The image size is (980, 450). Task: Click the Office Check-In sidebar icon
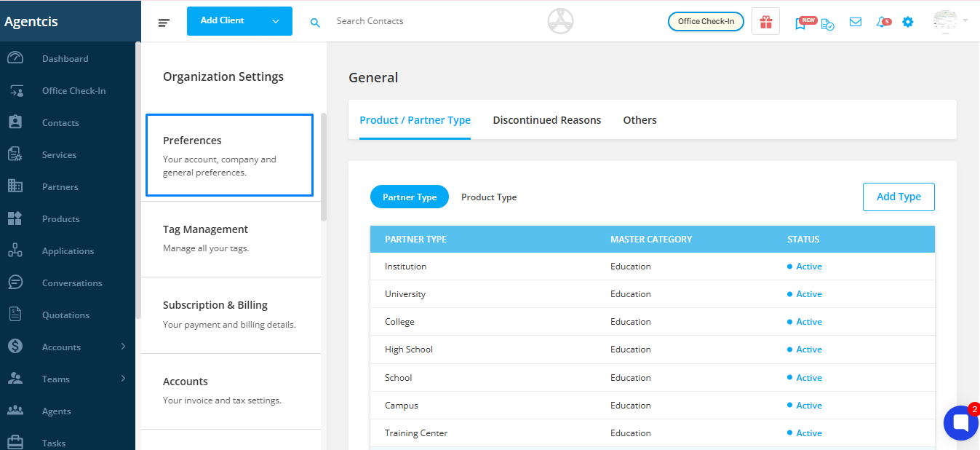15,91
